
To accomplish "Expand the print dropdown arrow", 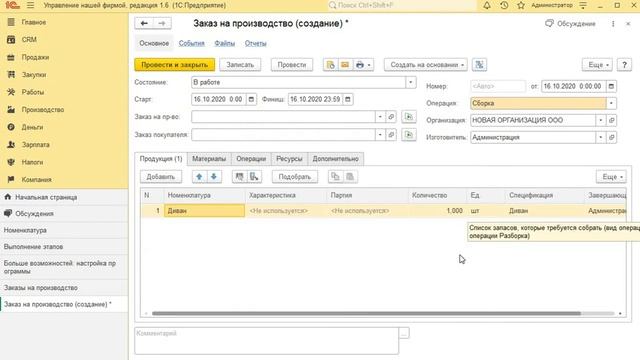I will tap(369, 65).
